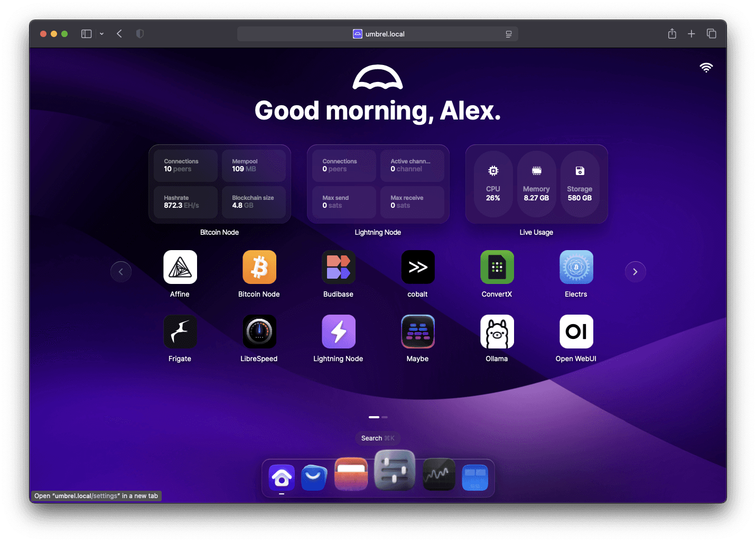
Task: Open the Ollama app
Action: click(x=497, y=332)
